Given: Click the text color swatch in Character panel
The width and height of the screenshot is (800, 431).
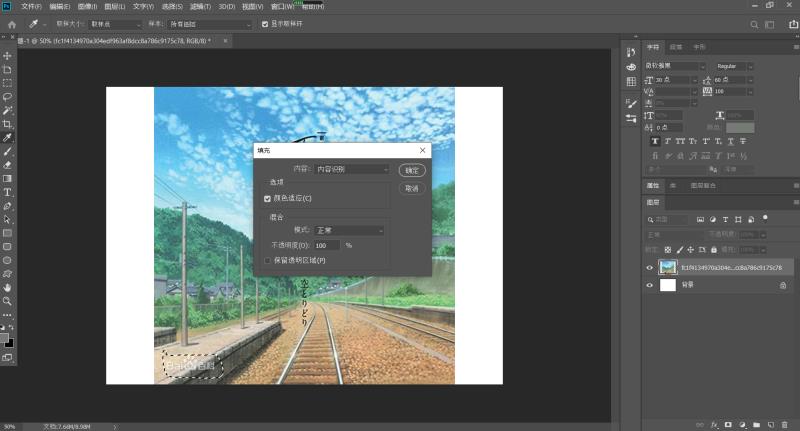Looking at the screenshot, I should coord(740,128).
